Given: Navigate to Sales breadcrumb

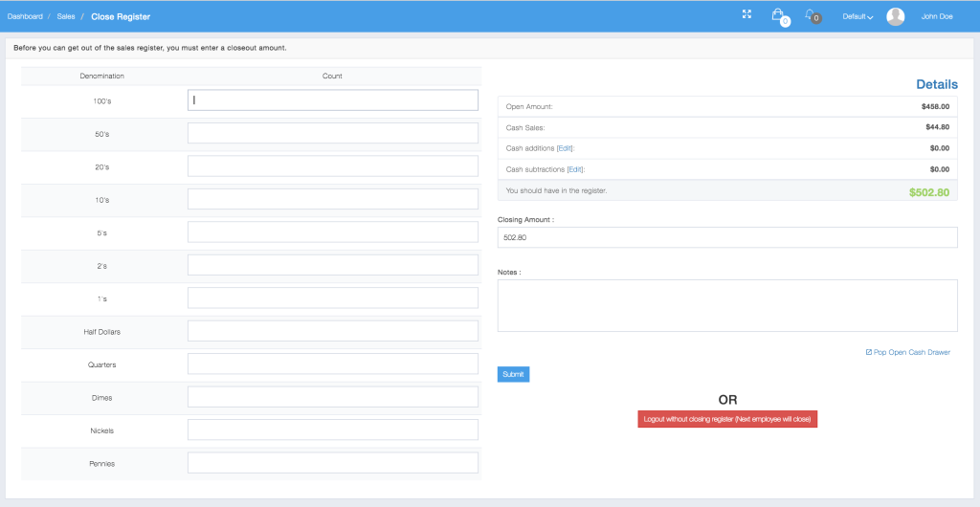Looking at the screenshot, I should [66, 16].
